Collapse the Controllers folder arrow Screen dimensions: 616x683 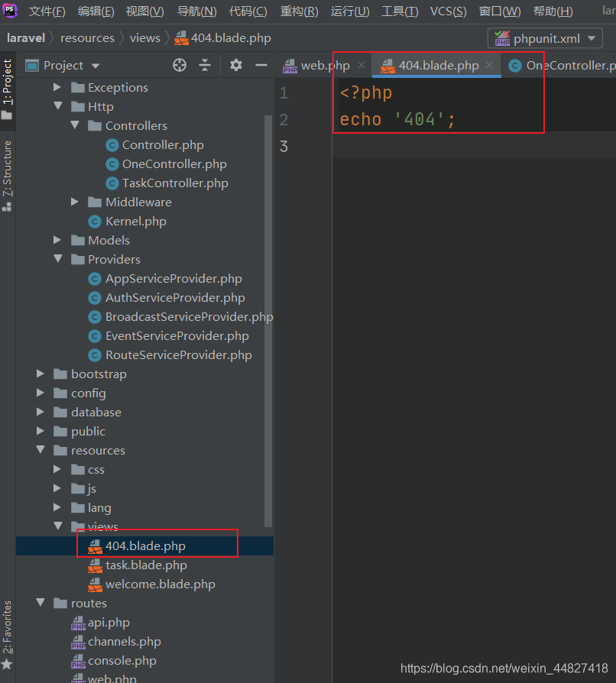point(75,125)
